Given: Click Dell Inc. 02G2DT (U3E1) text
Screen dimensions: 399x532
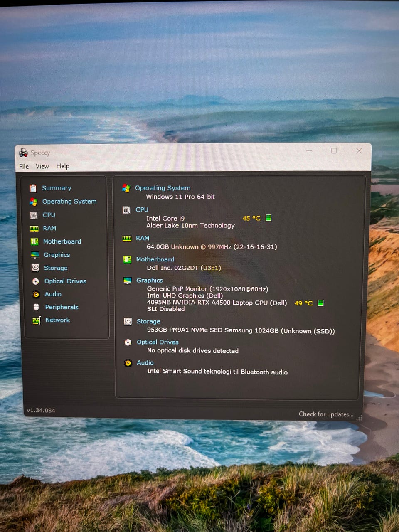Looking at the screenshot, I should [x=184, y=268].
